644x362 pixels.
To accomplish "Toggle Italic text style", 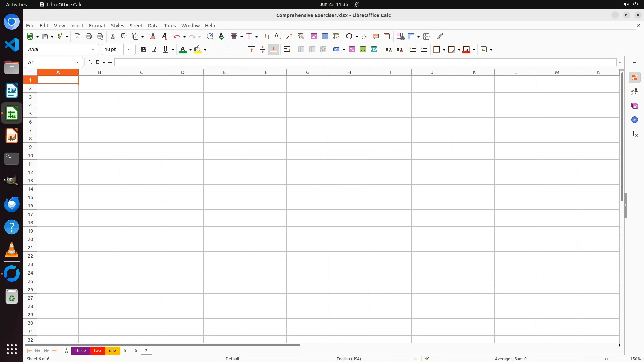I will click(x=155, y=50).
